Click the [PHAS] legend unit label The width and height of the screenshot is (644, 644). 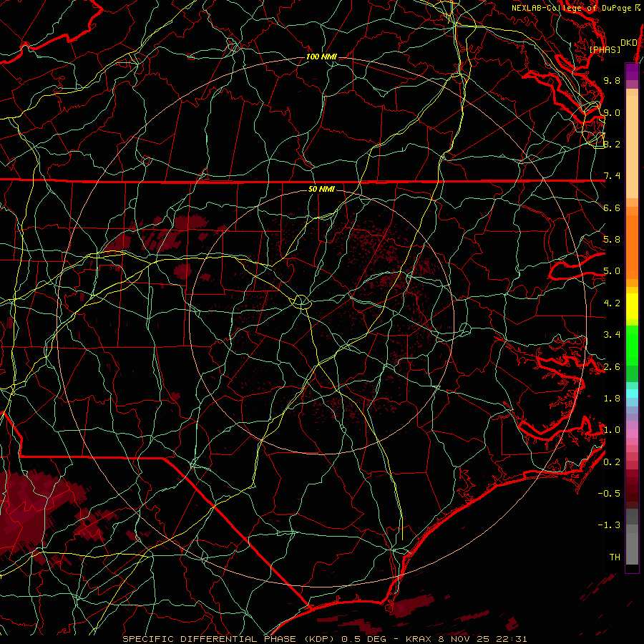(x=605, y=49)
